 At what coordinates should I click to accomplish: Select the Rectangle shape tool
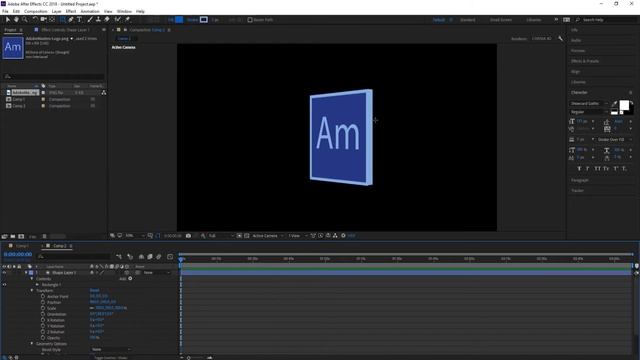click(62, 20)
